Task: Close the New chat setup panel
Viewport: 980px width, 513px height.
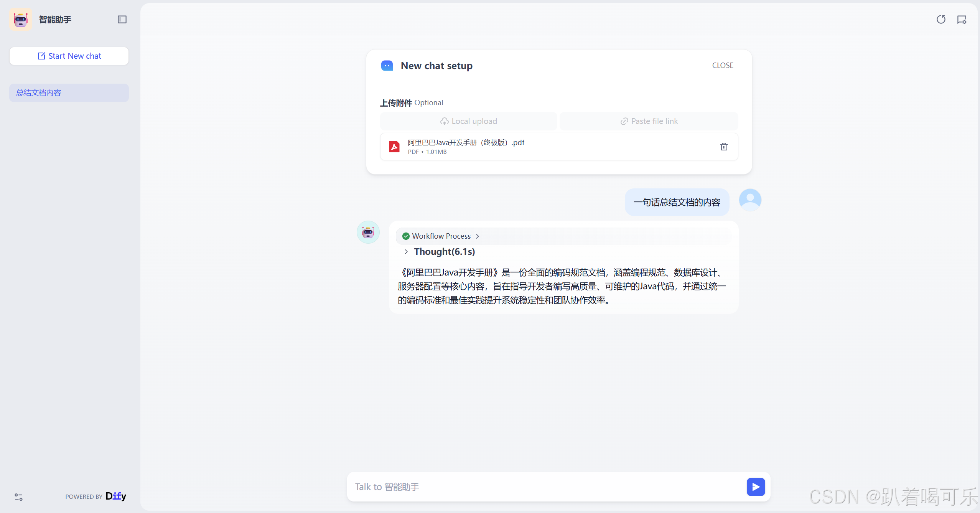Action: point(723,66)
